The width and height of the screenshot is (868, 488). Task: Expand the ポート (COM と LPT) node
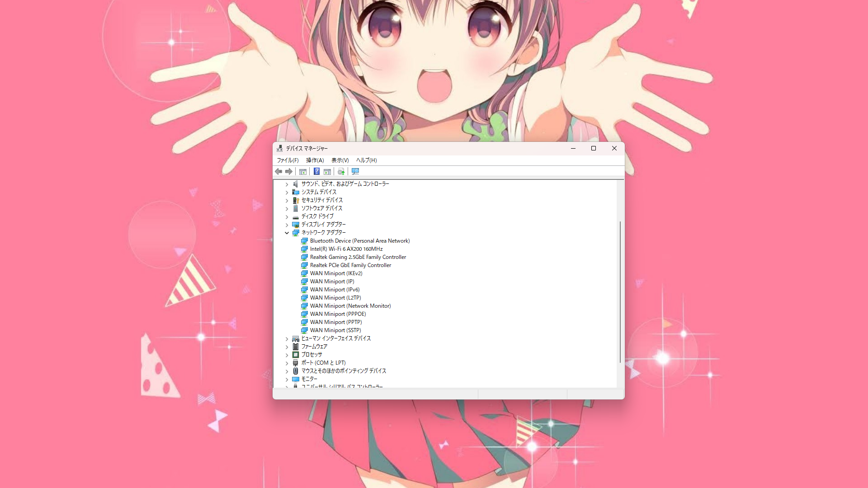[287, 363]
